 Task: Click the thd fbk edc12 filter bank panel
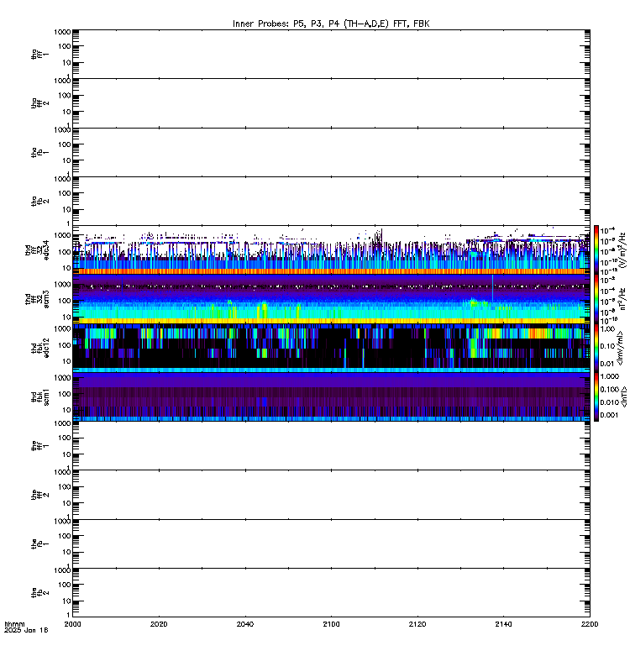pyautogui.click(x=331, y=348)
